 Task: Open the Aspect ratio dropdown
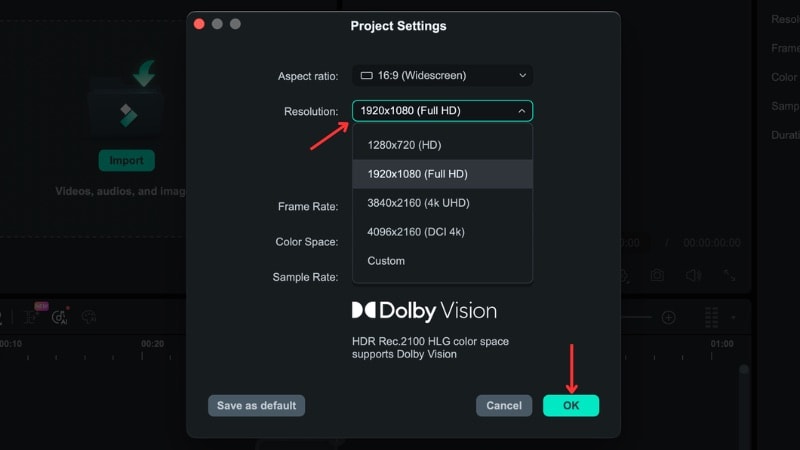442,75
